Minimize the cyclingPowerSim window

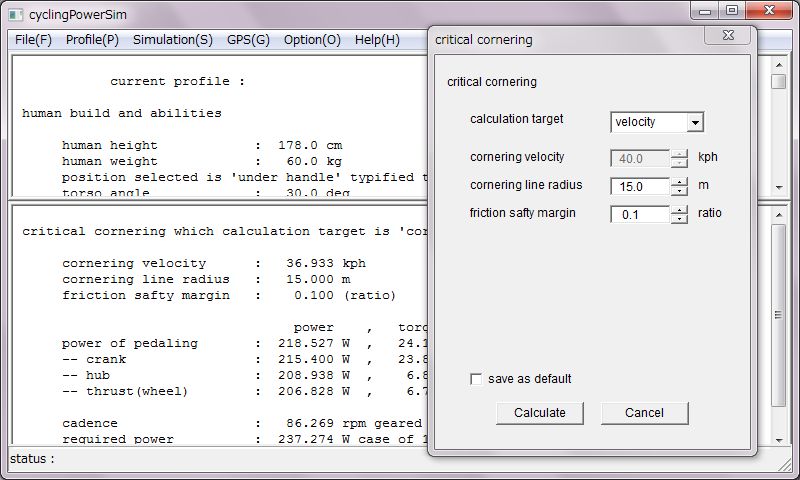click(705, 11)
